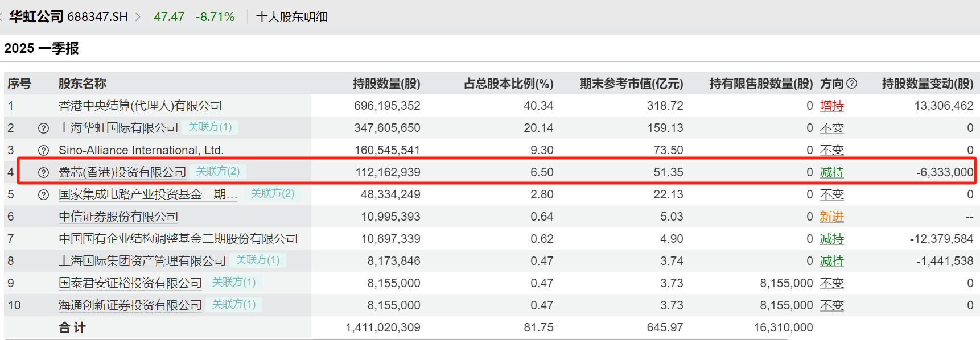
Task: Click the 持有限售股数量(股) column header
Action: (x=761, y=84)
